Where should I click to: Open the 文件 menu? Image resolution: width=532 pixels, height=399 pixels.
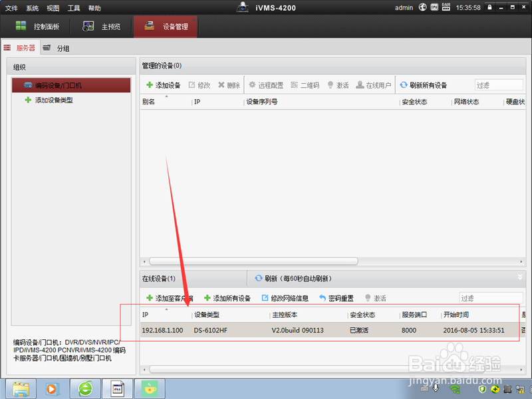(11, 8)
